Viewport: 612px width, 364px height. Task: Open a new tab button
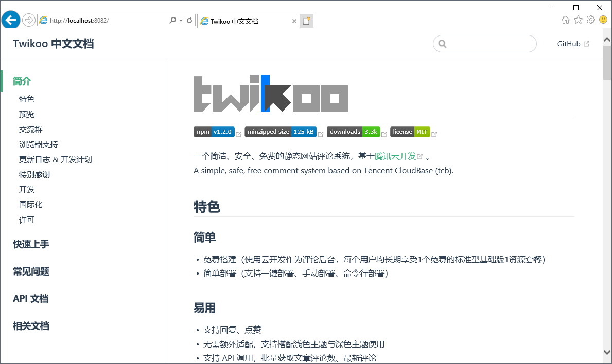[x=307, y=21]
